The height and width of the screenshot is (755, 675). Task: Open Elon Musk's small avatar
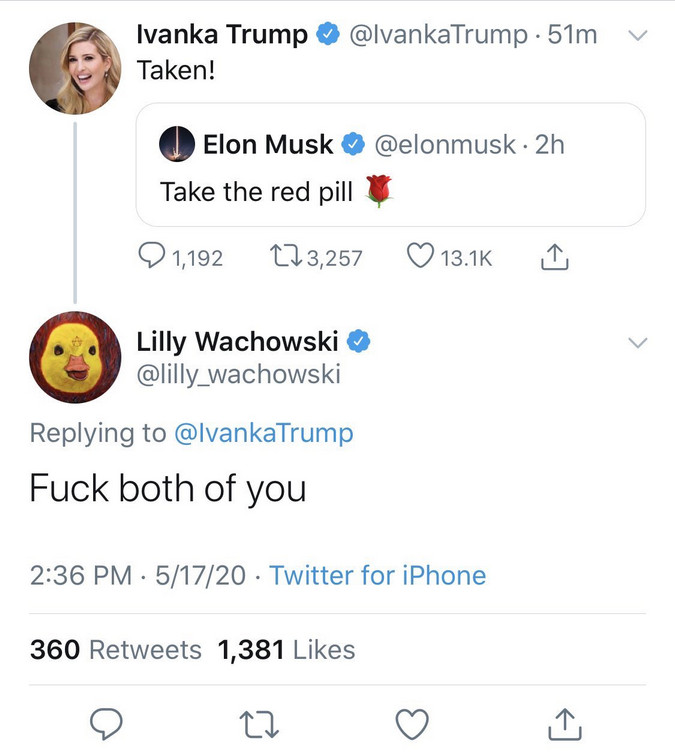click(177, 144)
